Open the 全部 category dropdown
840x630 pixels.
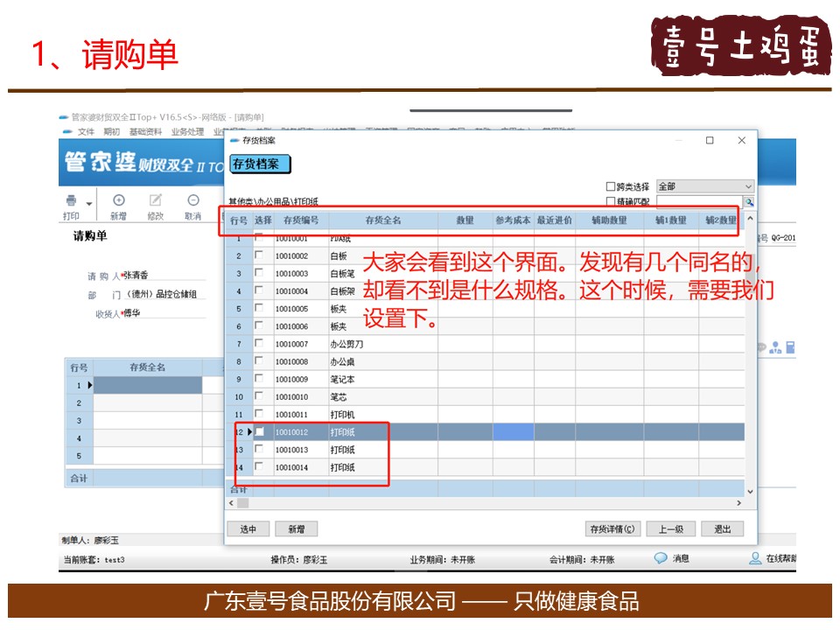pyautogui.click(x=704, y=186)
